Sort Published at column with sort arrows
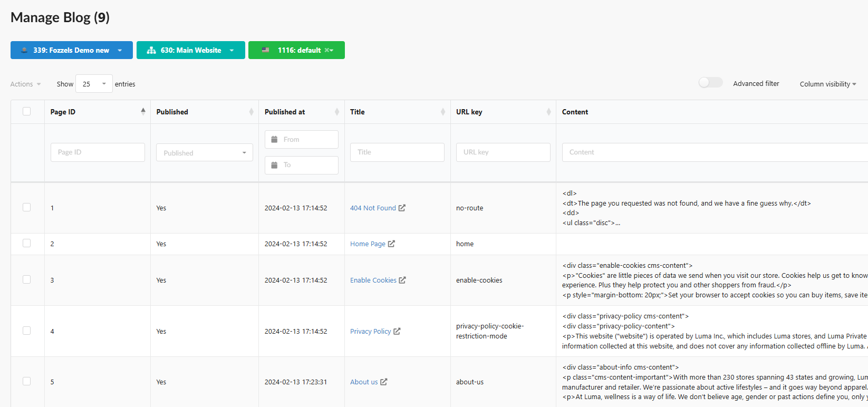 click(337, 112)
